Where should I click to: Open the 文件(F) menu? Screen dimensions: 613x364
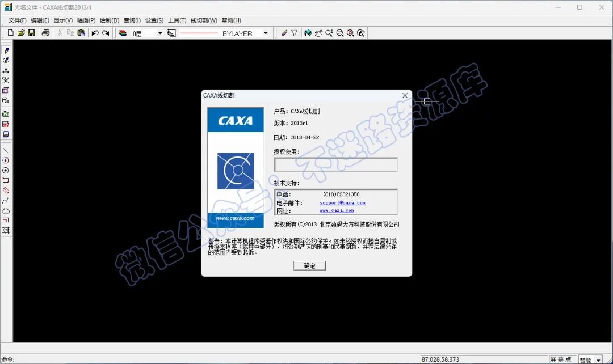[x=17, y=20]
